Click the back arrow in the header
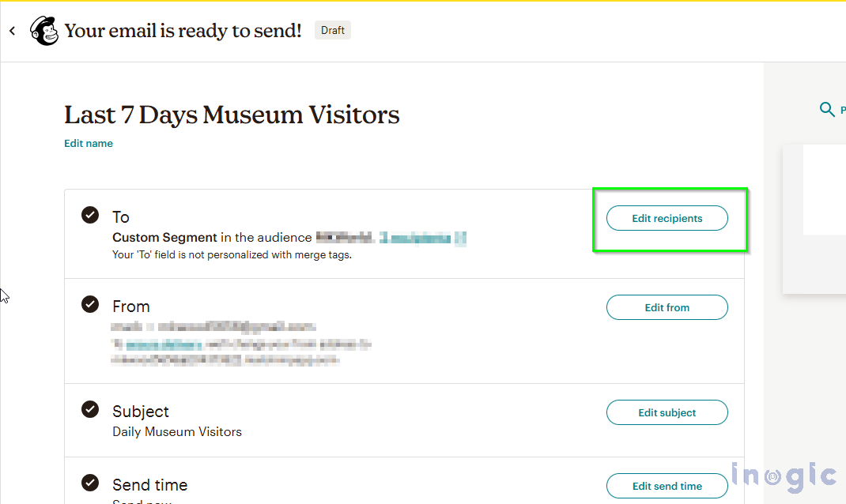846x504 pixels. (12, 31)
